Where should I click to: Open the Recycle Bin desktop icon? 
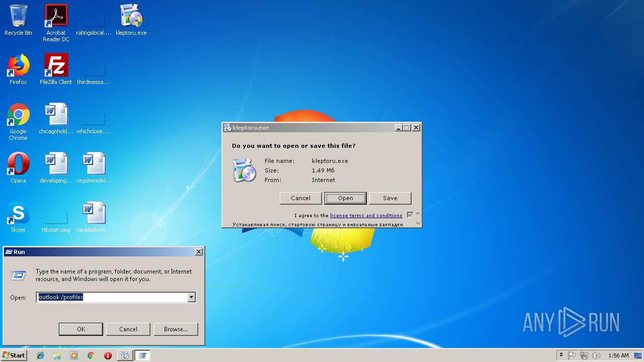pyautogui.click(x=18, y=21)
